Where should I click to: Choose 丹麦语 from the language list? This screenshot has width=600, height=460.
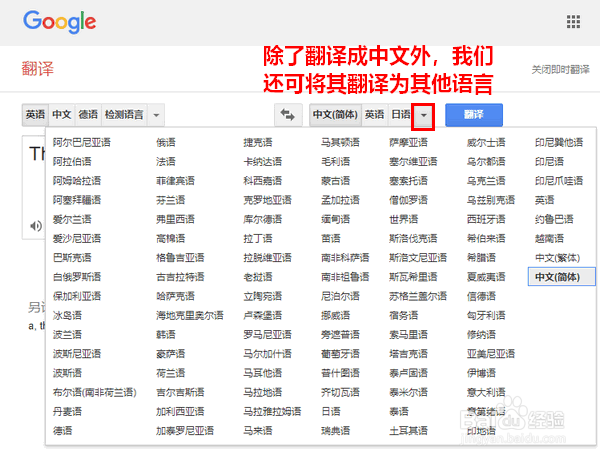pyautogui.click(x=67, y=412)
